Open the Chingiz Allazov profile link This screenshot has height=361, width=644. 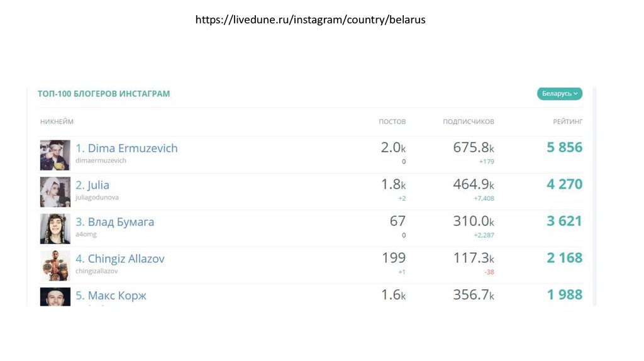[x=120, y=258]
